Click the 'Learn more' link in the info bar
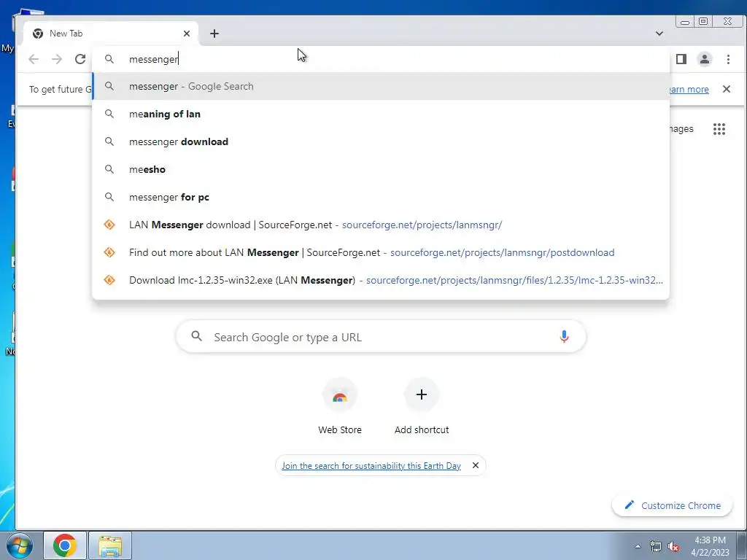This screenshot has width=747, height=560. coord(689,90)
